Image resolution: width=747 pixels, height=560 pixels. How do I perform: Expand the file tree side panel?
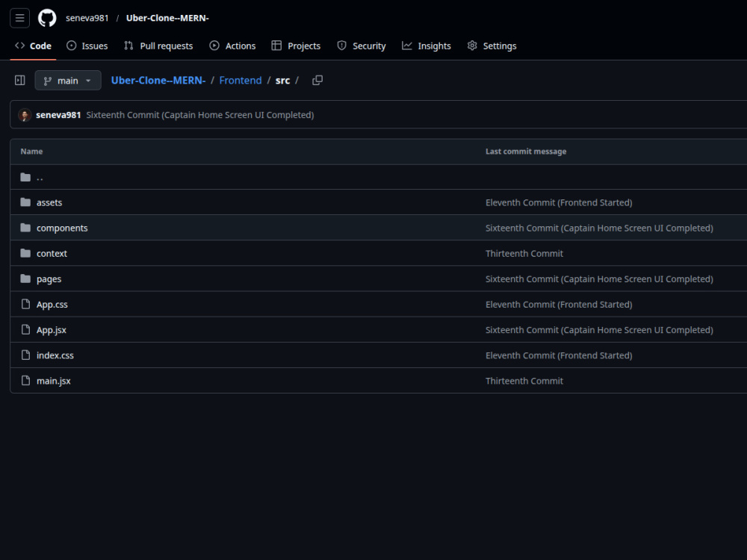pyautogui.click(x=20, y=81)
